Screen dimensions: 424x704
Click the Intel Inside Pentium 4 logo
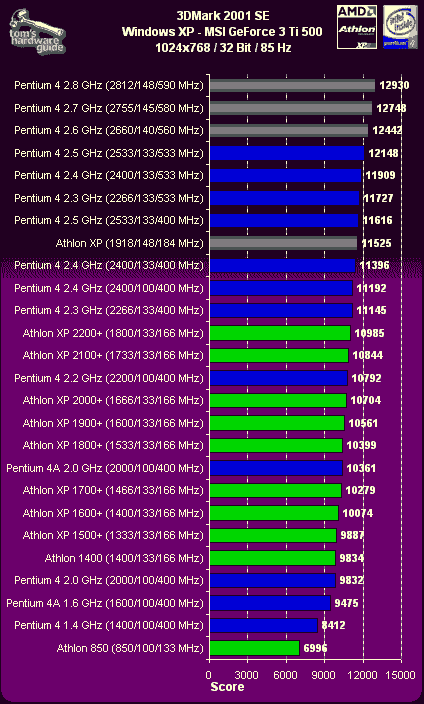coord(398,27)
